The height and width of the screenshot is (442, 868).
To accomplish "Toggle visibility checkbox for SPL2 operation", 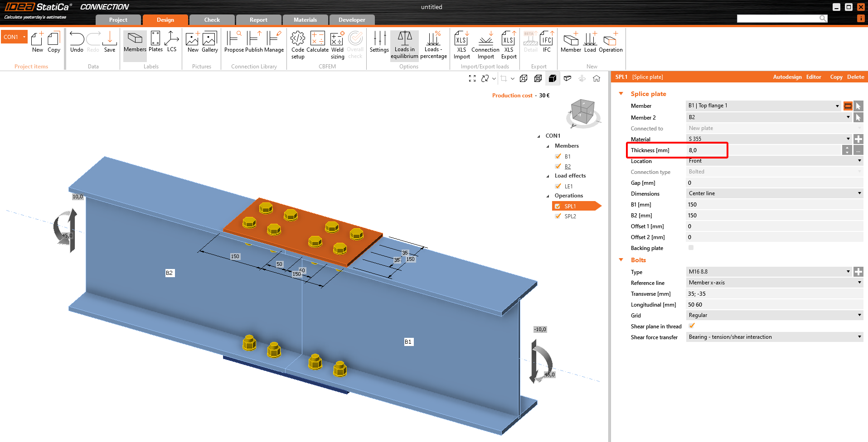I will (558, 216).
